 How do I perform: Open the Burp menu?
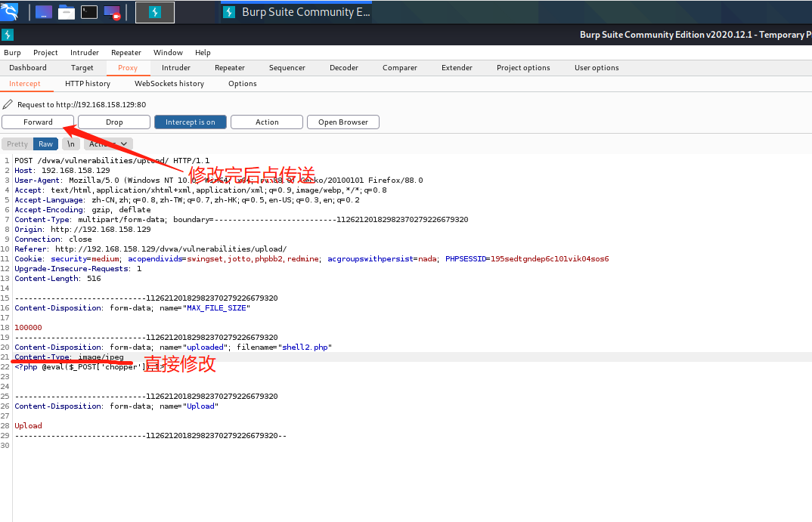pos(12,53)
